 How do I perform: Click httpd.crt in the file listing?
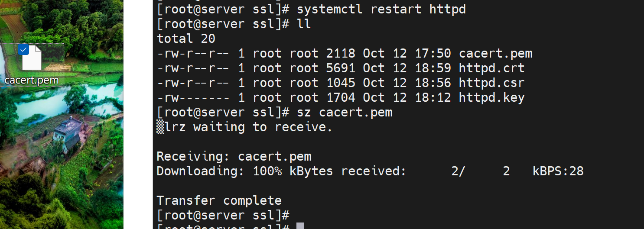click(x=491, y=68)
